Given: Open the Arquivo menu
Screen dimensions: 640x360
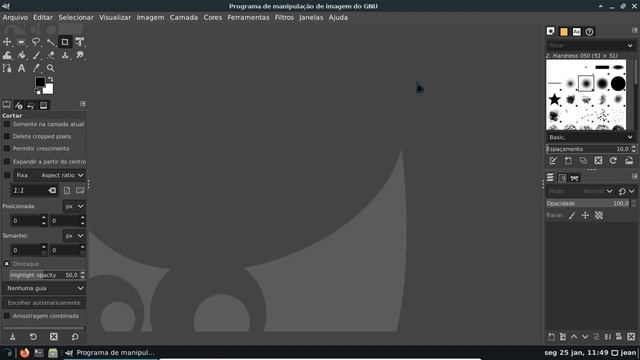Looking at the screenshot, I should coord(15,18).
